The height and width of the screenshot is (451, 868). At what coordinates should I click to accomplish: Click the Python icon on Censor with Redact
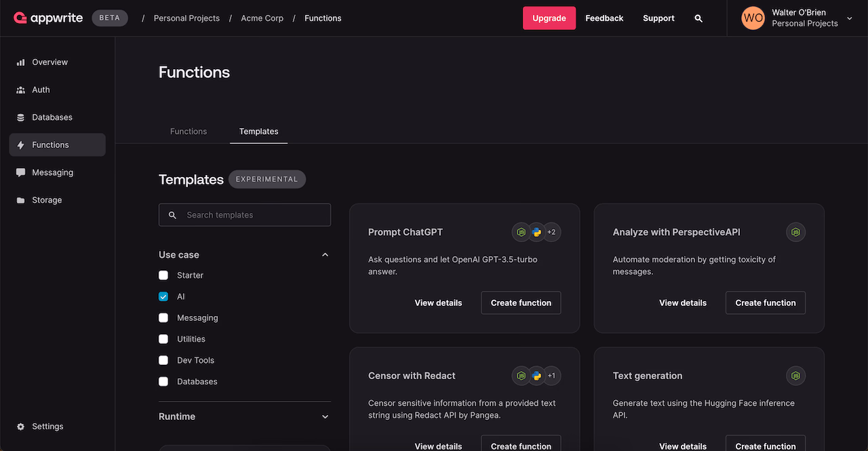[536, 376]
